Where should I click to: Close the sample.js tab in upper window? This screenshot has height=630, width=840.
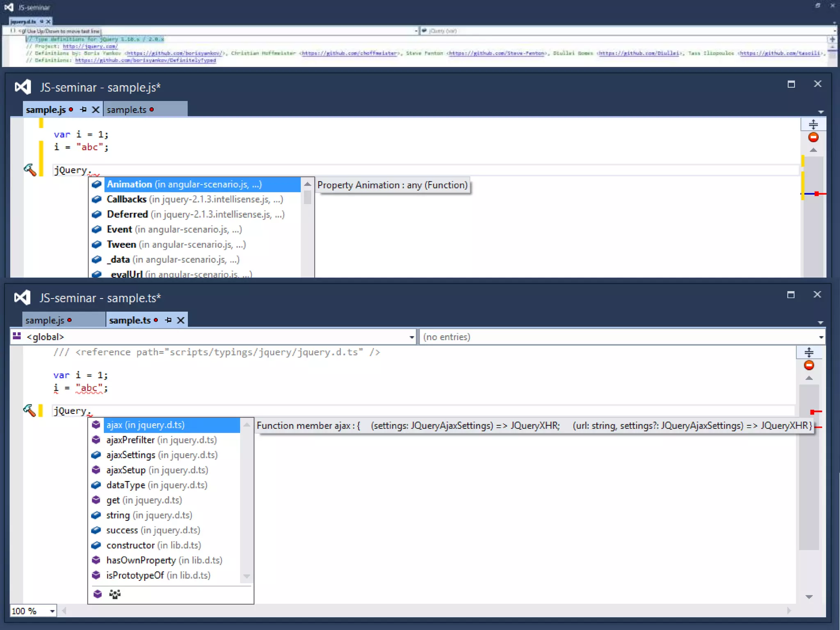point(96,110)
